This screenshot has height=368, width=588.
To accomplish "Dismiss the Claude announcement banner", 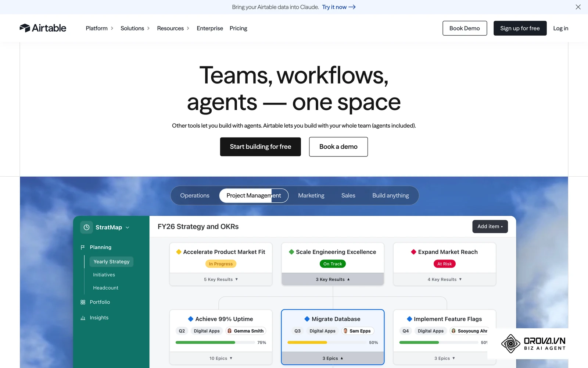I will pos(578,7).
